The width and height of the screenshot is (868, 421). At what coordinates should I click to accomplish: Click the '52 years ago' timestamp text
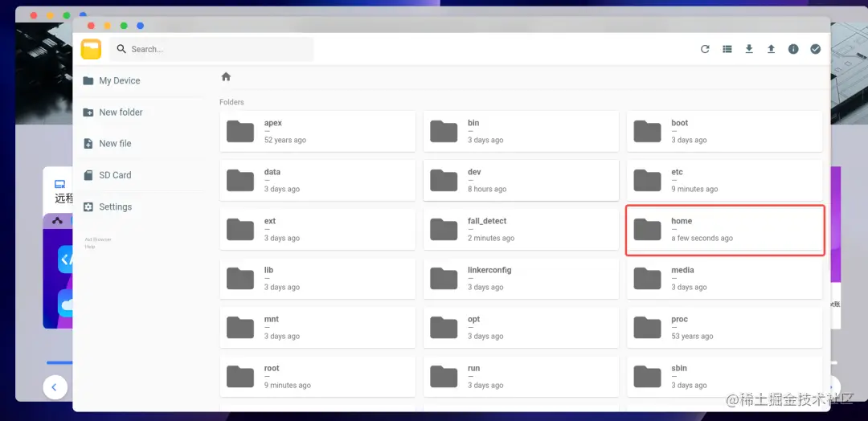click(x=285, y=140)
